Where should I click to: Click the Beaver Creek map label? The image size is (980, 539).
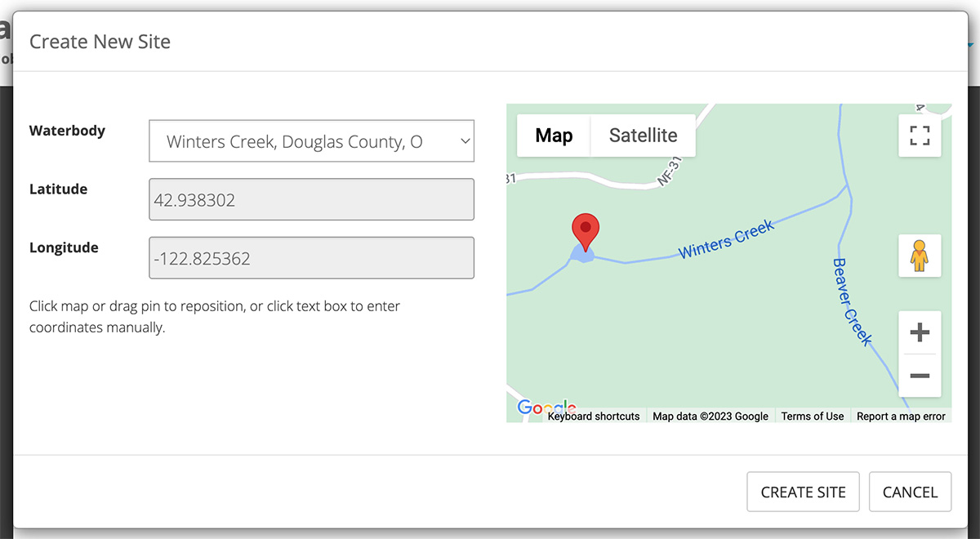pos(853,301)
